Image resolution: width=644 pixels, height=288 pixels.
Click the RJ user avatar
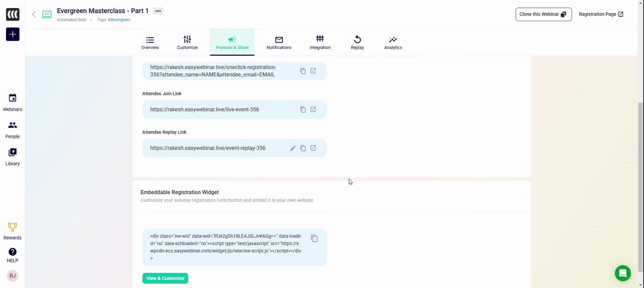pos(12,276)
